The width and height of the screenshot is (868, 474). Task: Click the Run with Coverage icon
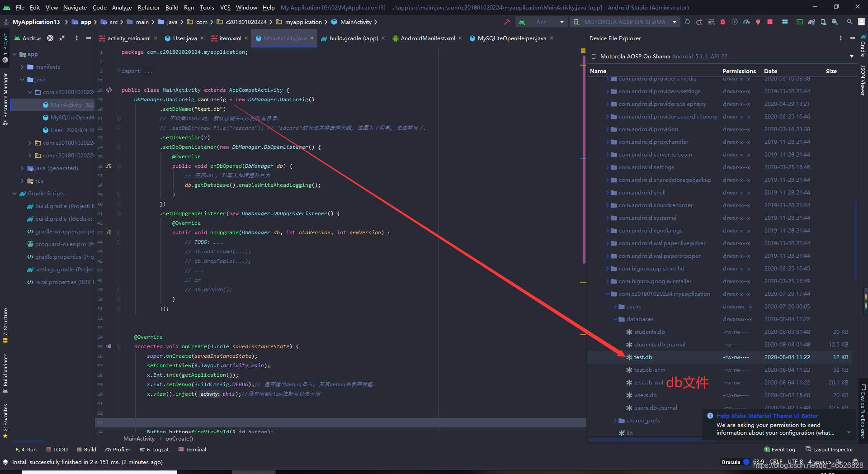pos(735,22)
